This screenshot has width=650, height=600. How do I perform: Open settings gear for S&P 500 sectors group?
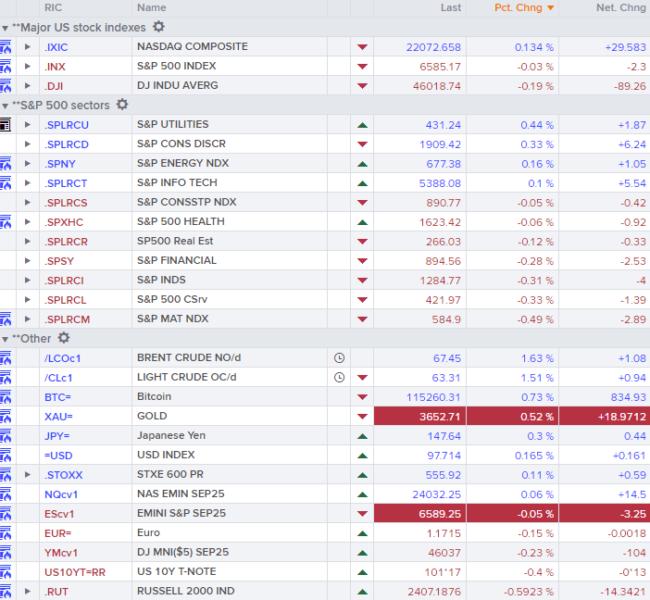pos(122,104)
